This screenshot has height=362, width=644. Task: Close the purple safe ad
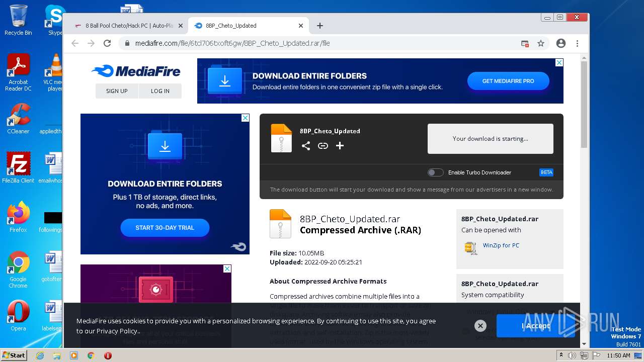click(227, 268)
